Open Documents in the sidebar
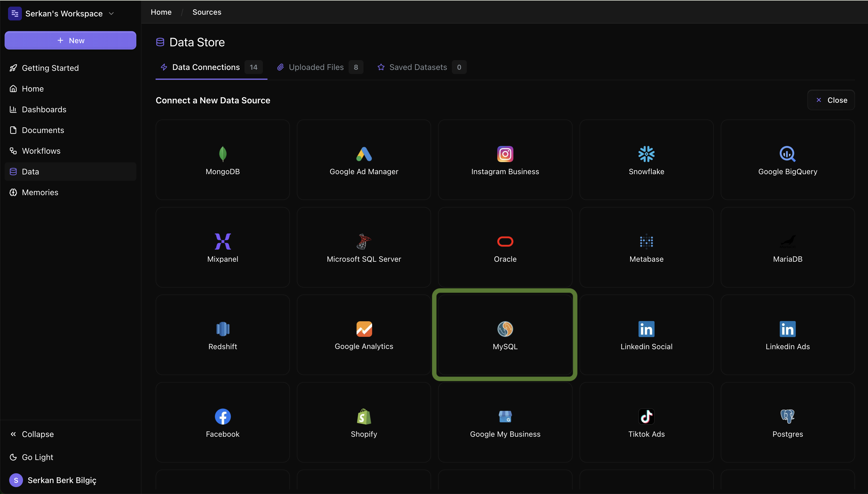The width and height of the screenshot is (868, 494). pyautogui.click(x=70, y=130)
